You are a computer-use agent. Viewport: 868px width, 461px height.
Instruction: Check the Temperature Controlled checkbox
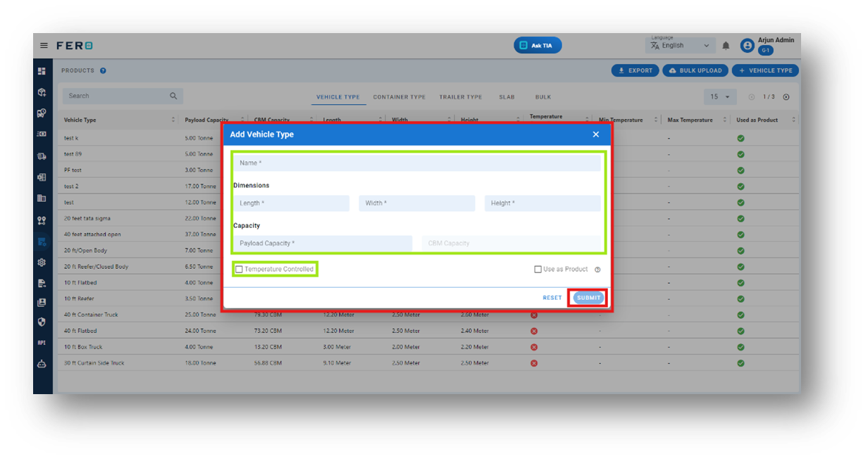(239, 270)
